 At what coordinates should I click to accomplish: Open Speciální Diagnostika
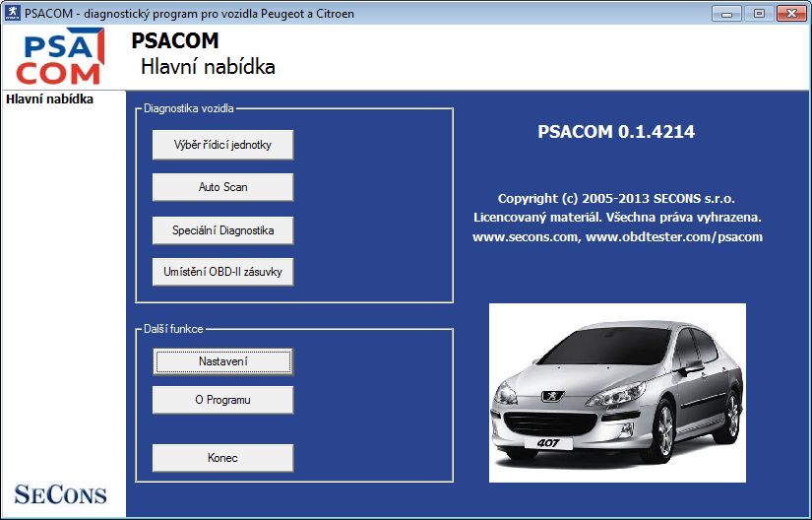click(x=222, y=230)
